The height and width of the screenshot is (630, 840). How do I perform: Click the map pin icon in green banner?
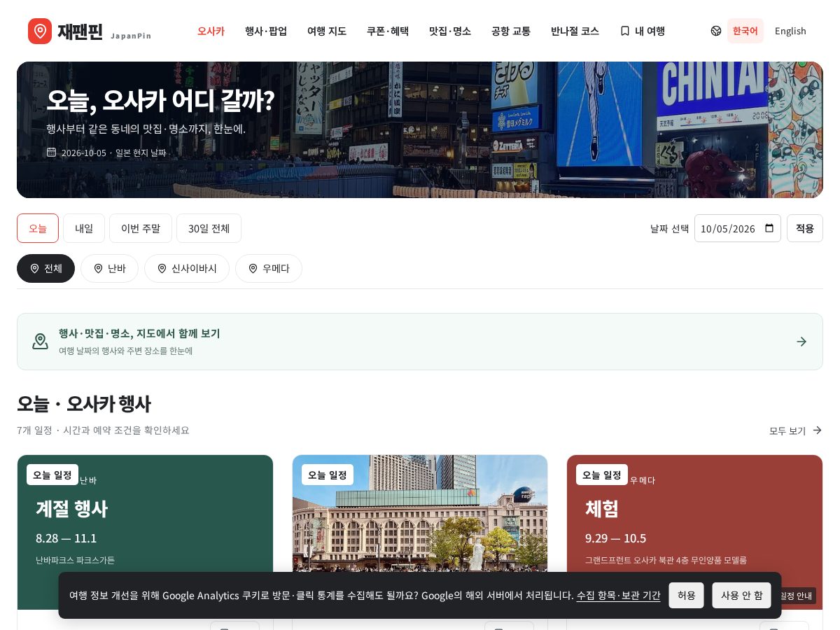coord(41,342)
